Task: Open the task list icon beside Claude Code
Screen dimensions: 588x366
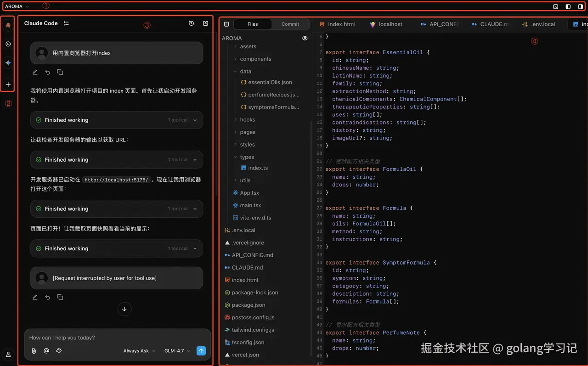Action: (x=66, y=23)
